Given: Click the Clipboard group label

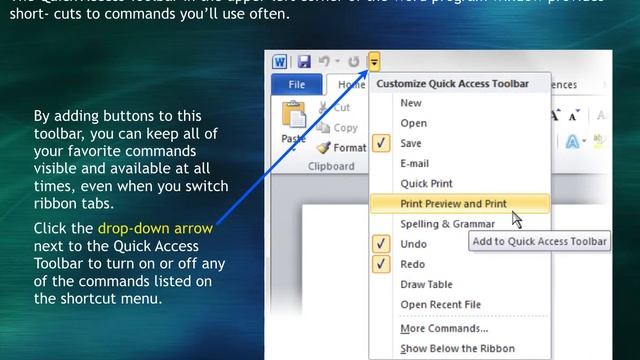Looking at the screenshot, I should (331, 167).
